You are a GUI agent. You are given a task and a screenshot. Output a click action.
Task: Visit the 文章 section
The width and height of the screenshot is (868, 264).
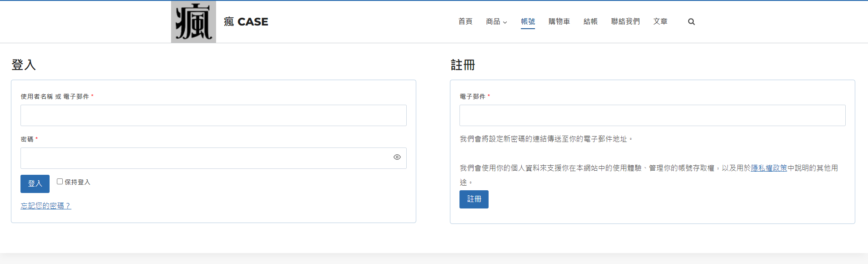(660, 22)
